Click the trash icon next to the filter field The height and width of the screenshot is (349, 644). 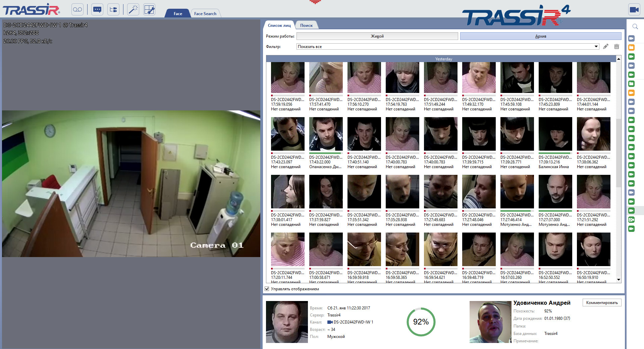[617, 47]
